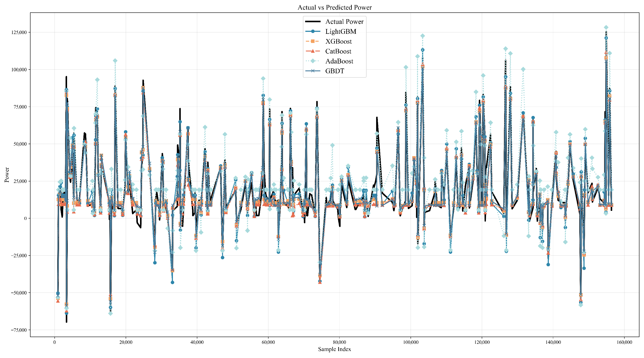644x358 pixels.
Task: Click the 125,000 y-axis tick label
Action: point(19,32)
